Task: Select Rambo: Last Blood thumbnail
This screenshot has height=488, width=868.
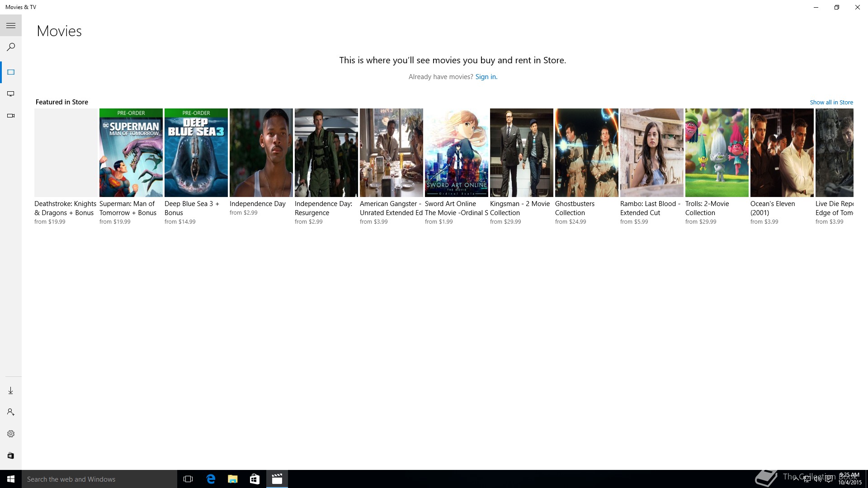Action: [x=652, y=153]
